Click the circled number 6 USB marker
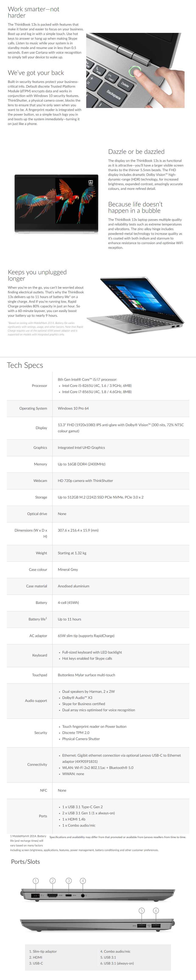The image size is (196, 980). (156, 910)
